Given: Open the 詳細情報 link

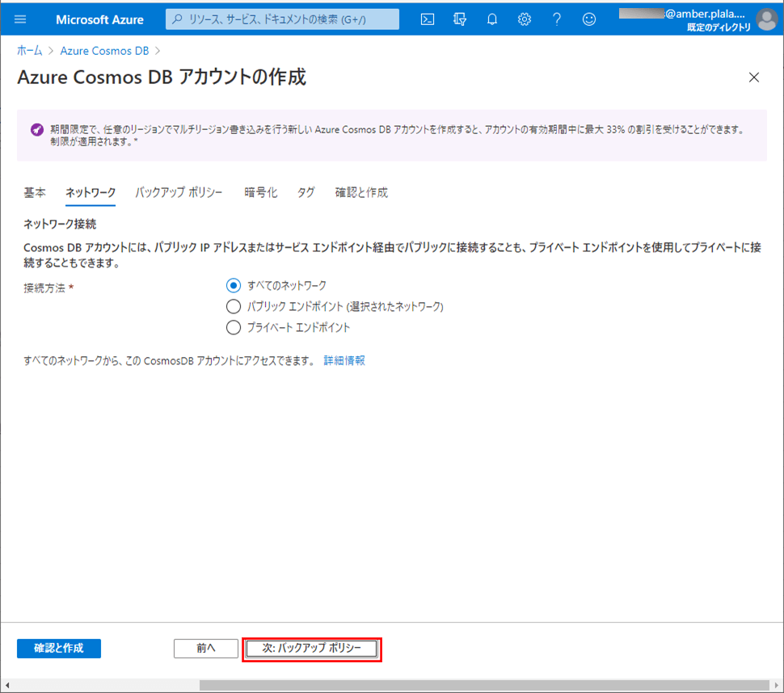Looking at the screenshot, I should (344, 361).
